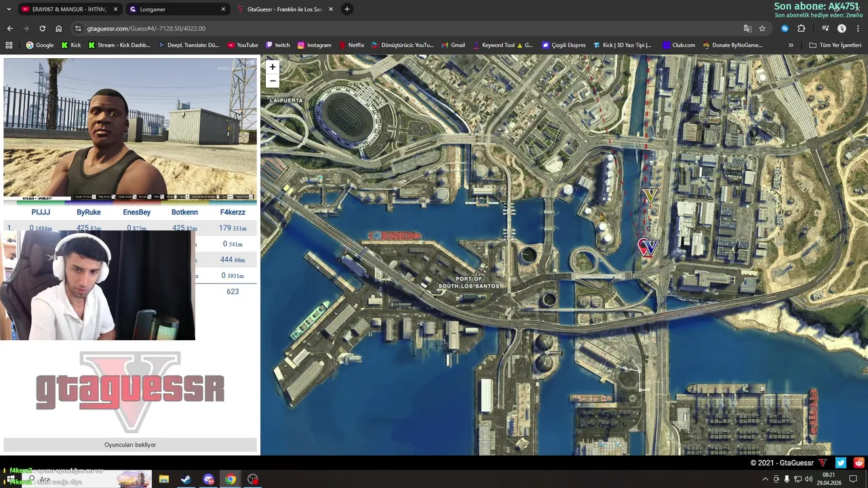
Task: Open File Explorer from taskbar
Action: 163,479
